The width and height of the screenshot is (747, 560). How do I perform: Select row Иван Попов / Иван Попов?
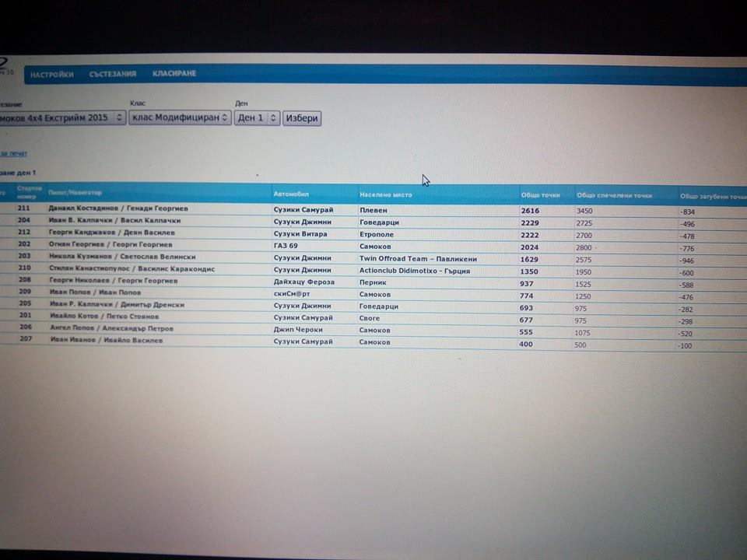tap(373, 294)
